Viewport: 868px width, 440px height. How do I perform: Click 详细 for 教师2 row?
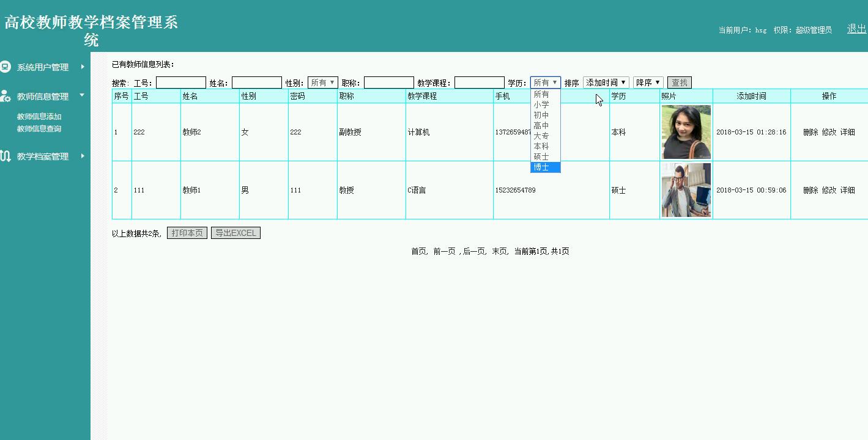(847, 132)
